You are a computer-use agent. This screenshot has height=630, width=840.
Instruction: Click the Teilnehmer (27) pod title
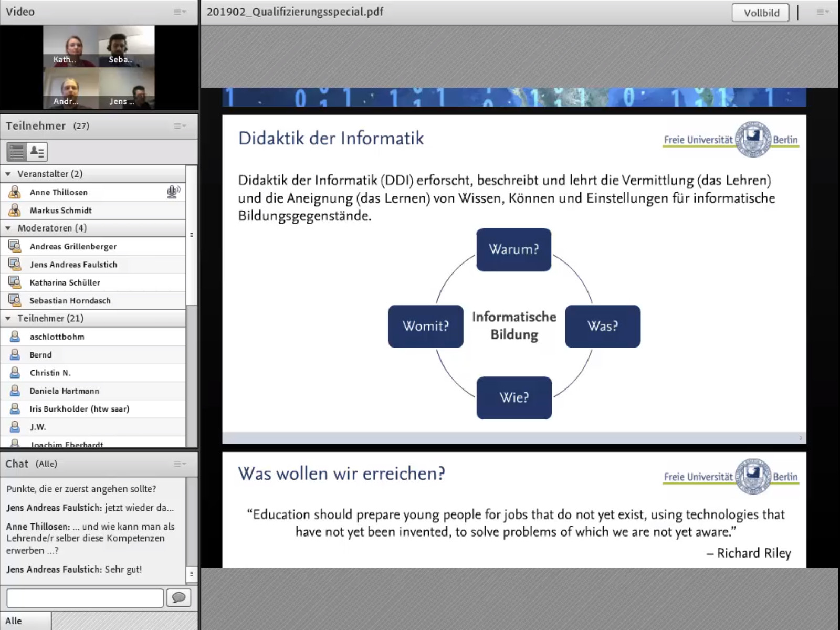(x=47, y=125)
